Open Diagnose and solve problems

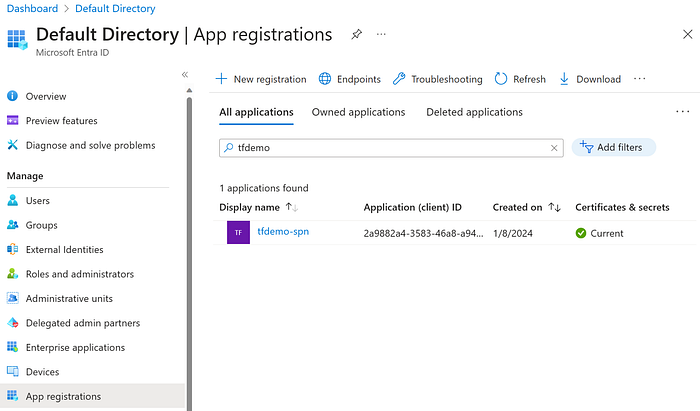tap(90, 145)
